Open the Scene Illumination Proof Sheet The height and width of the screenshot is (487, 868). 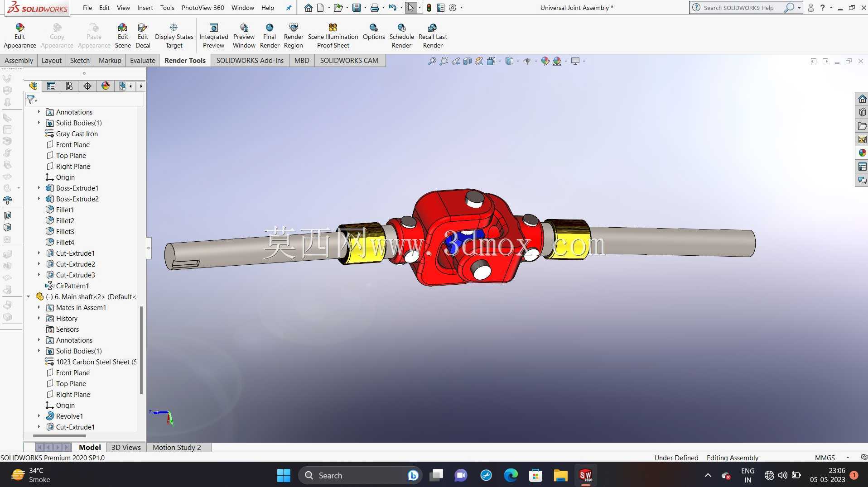333,36
